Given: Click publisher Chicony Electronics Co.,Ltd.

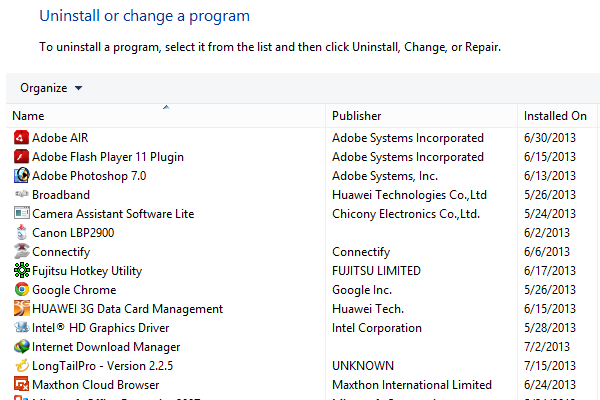Looking at the screenshot, I should [x=406, y=214].
